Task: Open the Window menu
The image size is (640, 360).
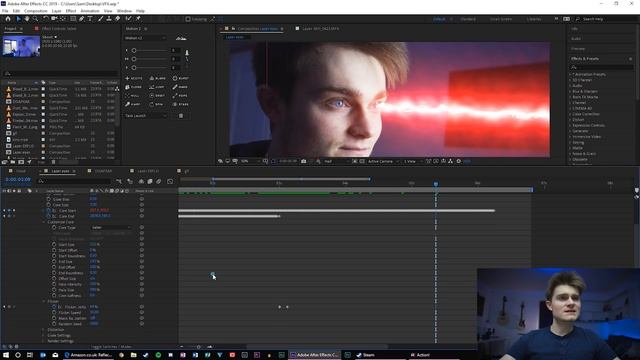Action: 124,11
